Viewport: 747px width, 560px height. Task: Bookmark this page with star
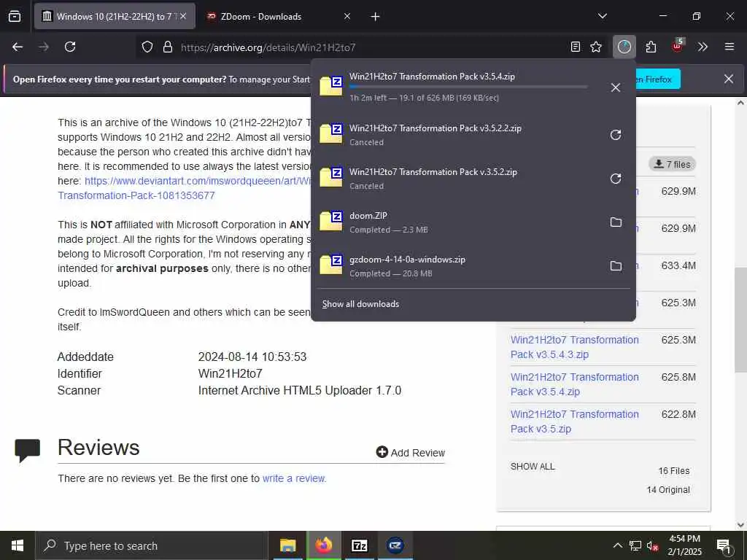(596, 47)
